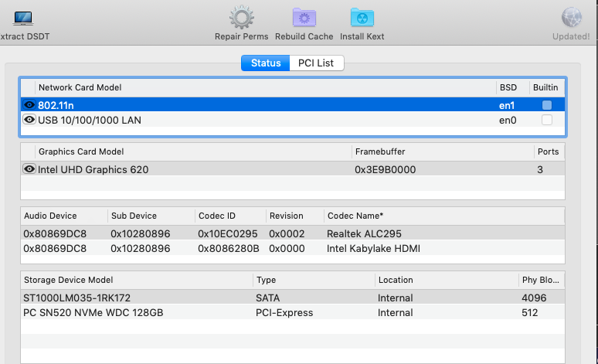
Task: Select the Intel Kabylake HDMI codec name
Action: pos(373,248)
